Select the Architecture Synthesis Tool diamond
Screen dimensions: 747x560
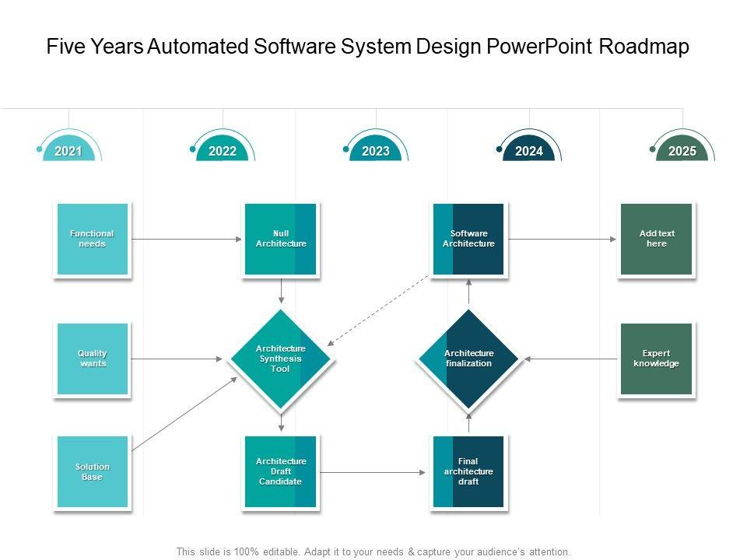point(280,359)
